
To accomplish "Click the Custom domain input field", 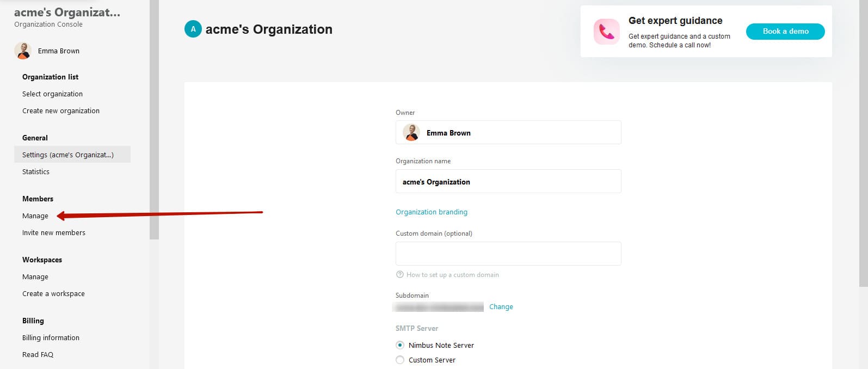I will coord(508,253).
